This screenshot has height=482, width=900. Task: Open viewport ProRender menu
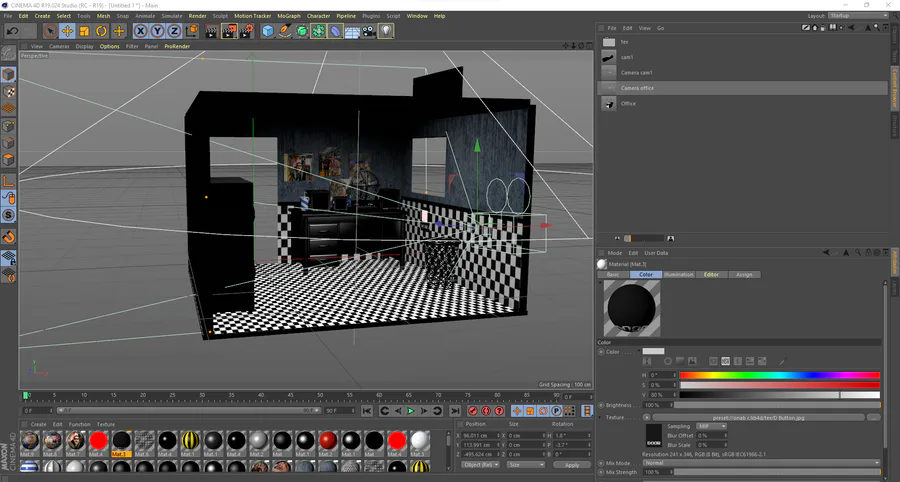177,46
